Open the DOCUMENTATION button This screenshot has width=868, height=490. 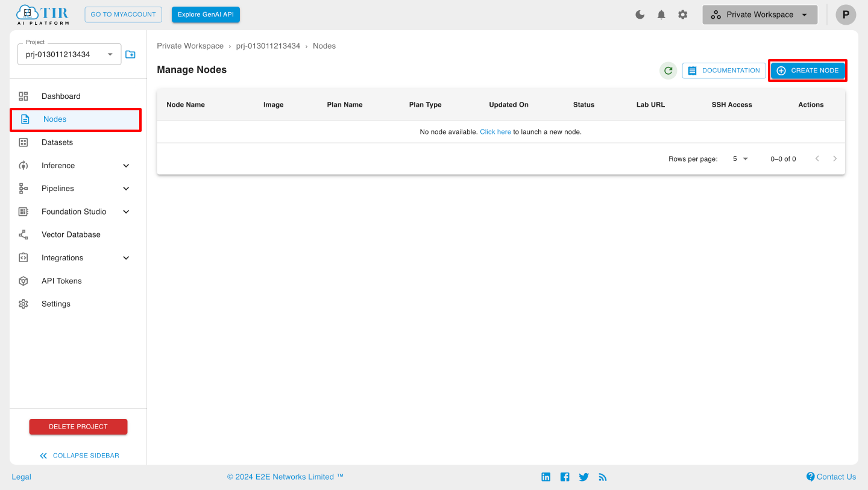pyautogui.click(x=724, y=71)
